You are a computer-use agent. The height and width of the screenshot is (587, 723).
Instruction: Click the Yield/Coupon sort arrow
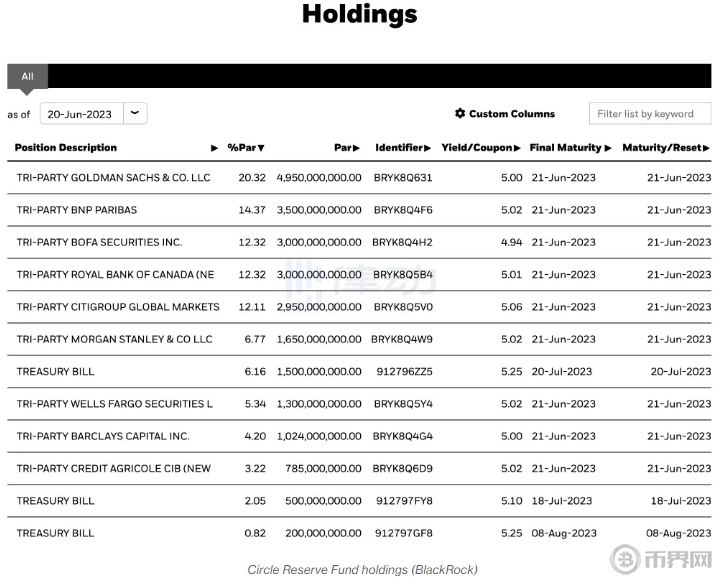[x=517, y=148]
